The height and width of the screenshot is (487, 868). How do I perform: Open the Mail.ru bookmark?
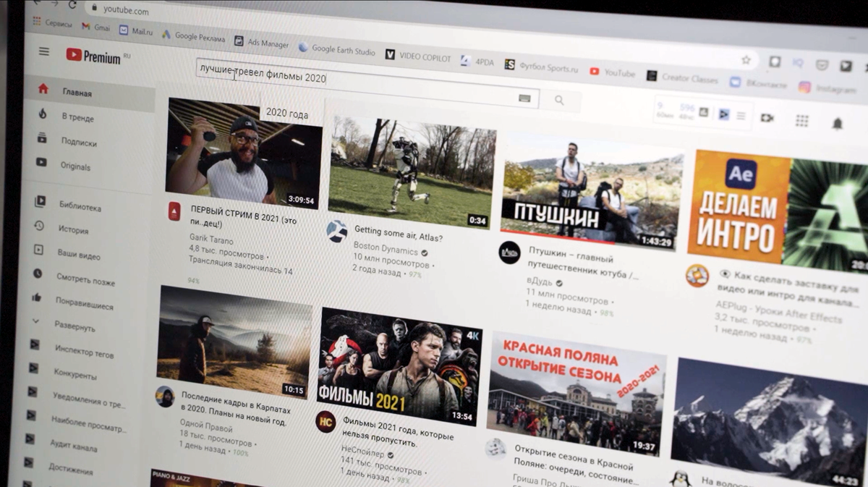[x=136, y=31]
